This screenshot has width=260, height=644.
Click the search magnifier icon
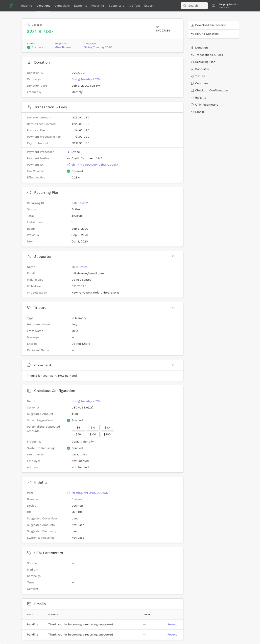pyautogui.click(x=185, y=5)
